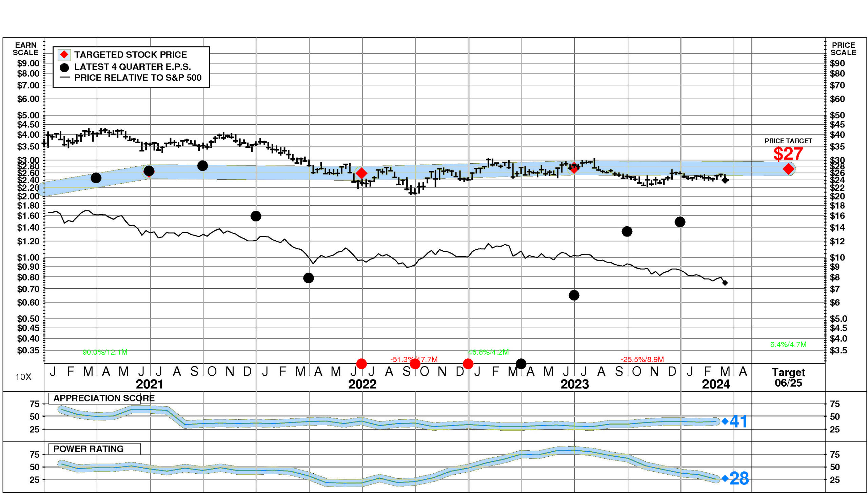Click red diamond icon in legend
Viewport: 868px width, 495px height.
click(x=64, y=55)
